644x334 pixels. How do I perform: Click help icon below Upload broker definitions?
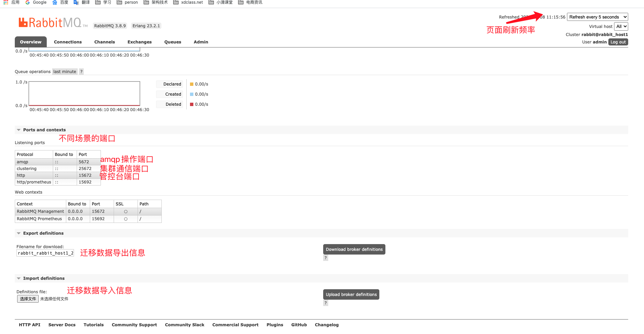[x=326, y=303]
